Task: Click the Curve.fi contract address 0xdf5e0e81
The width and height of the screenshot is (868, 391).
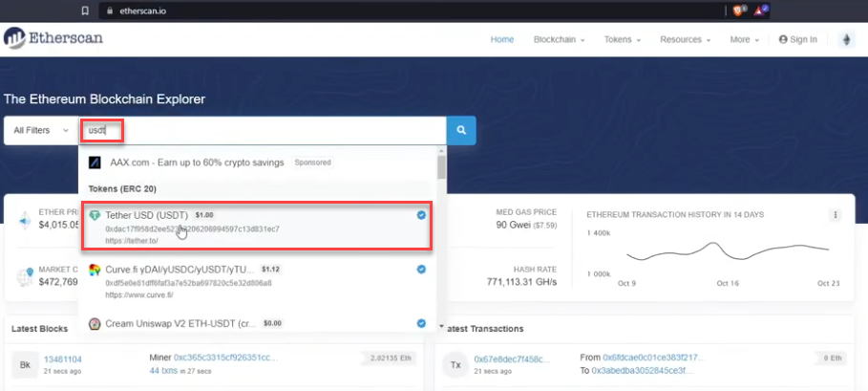Action: (188, 283)
